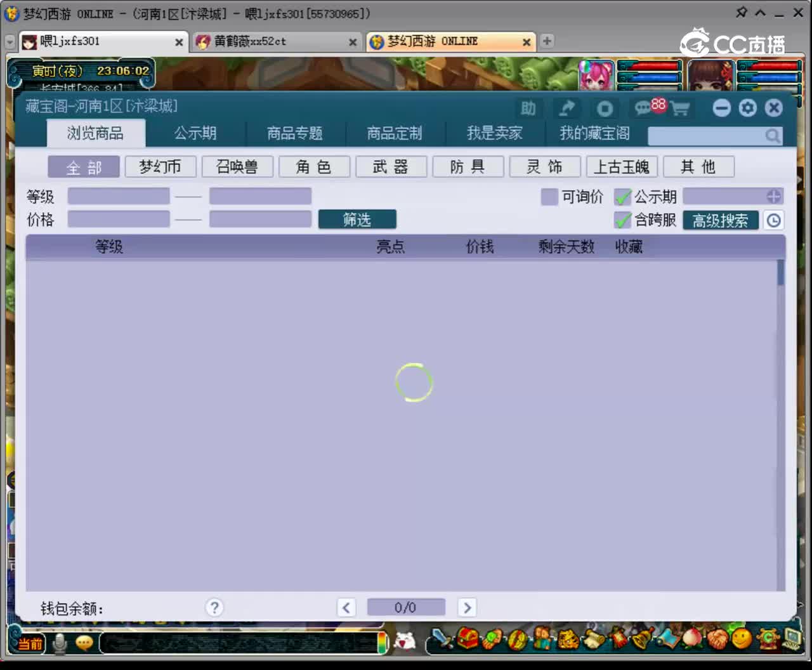Filter by 灵饰 category
812x670 pixels.
[x=545, y=167]
